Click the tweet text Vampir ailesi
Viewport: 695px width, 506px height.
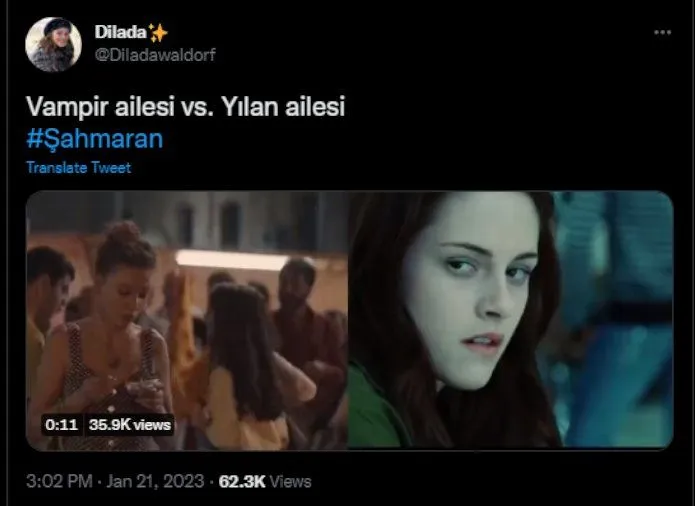click(100, 107)
